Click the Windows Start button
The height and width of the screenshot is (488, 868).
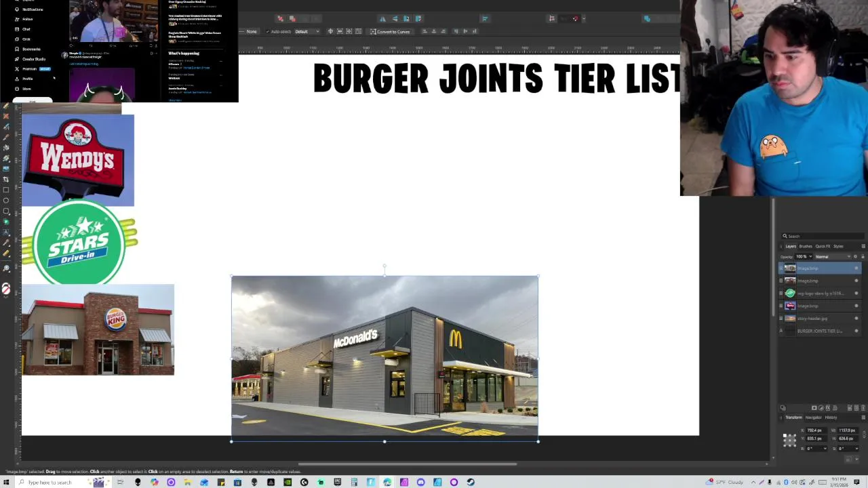tap(6, 482)
